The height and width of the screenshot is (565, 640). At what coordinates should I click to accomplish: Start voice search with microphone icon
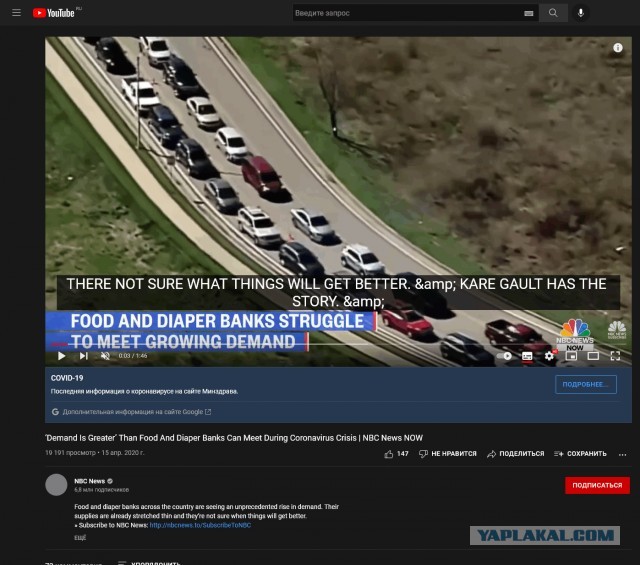click(x=580, y=13)
